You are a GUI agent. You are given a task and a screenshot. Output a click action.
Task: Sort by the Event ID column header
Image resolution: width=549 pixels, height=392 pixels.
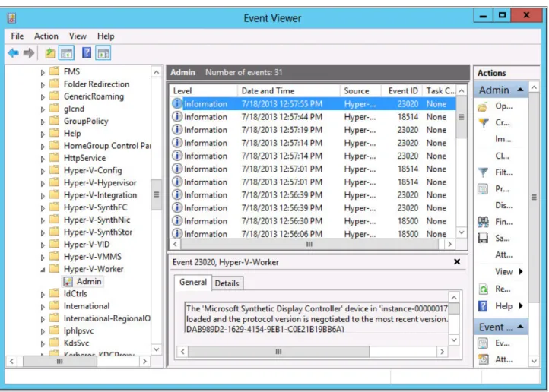401,91
